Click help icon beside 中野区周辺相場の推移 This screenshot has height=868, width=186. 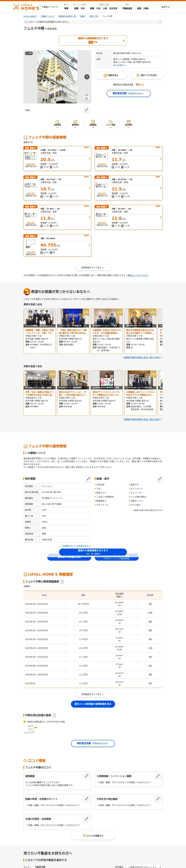pyautogui.click(x=54, y=715)
